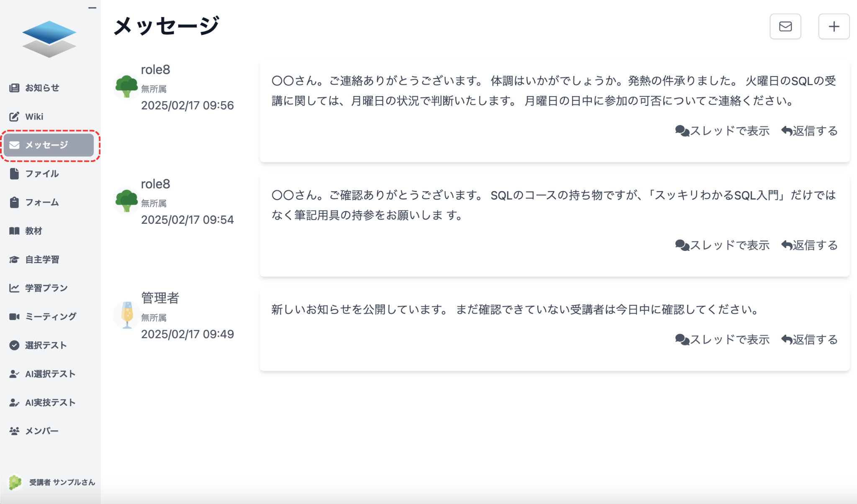Viewport: 857px width, 504px height.
Task: Click 返信する on the 管理者 message
Action: [x=808, y=339]
